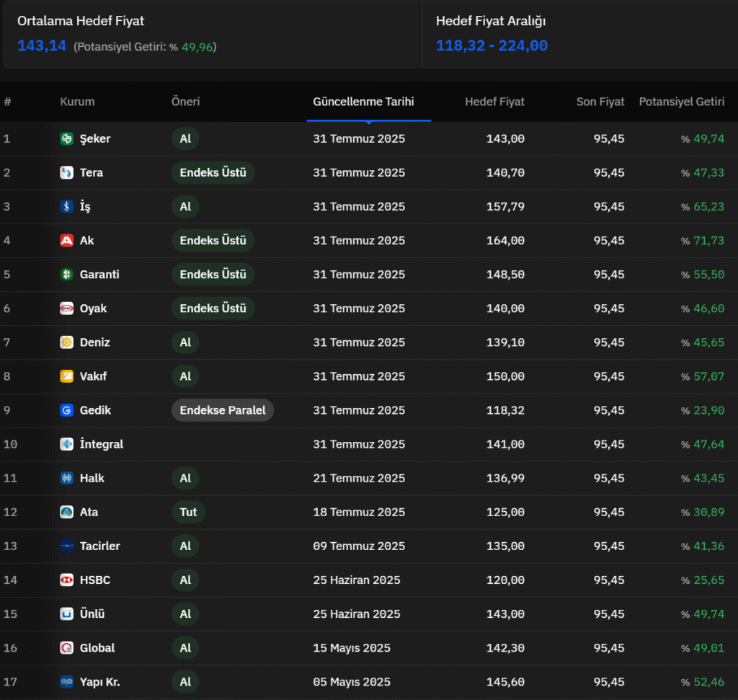Sort table by Öneri column header

(185, 102)
